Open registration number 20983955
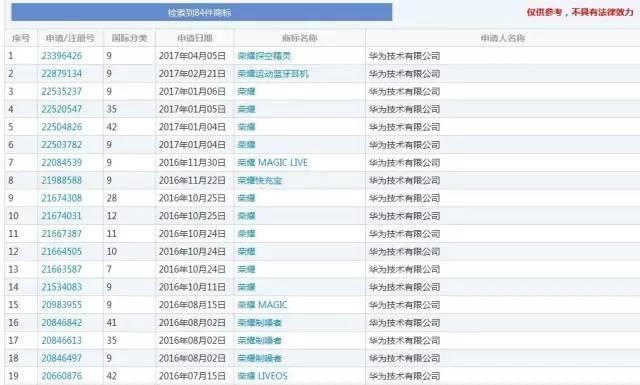The height and width of the screenshot is (385, 640). point(62,305)
